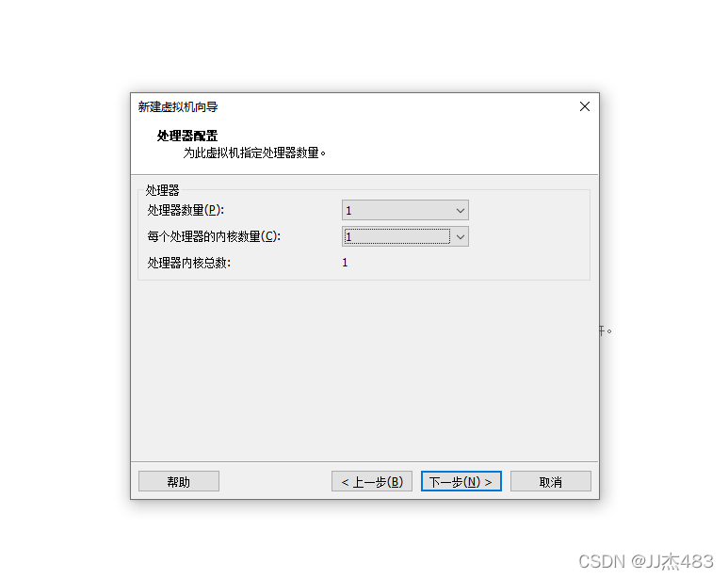Click the 处理器配置 bold heading
This screenshot has width=728, height=579.
[187, 136]
